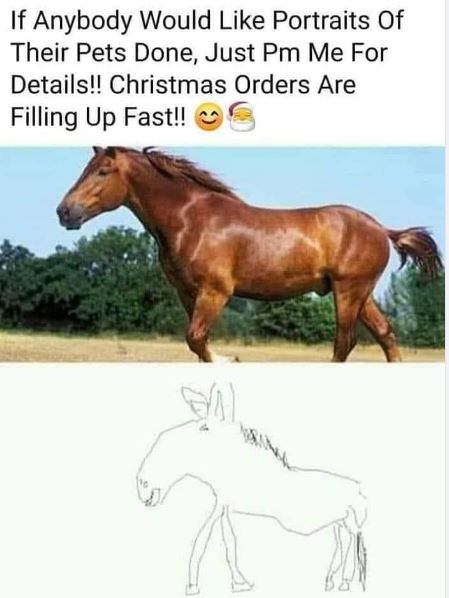Click the sketched horse's nostril and mouth
The image size is (449, 598).
click(148, 494)
